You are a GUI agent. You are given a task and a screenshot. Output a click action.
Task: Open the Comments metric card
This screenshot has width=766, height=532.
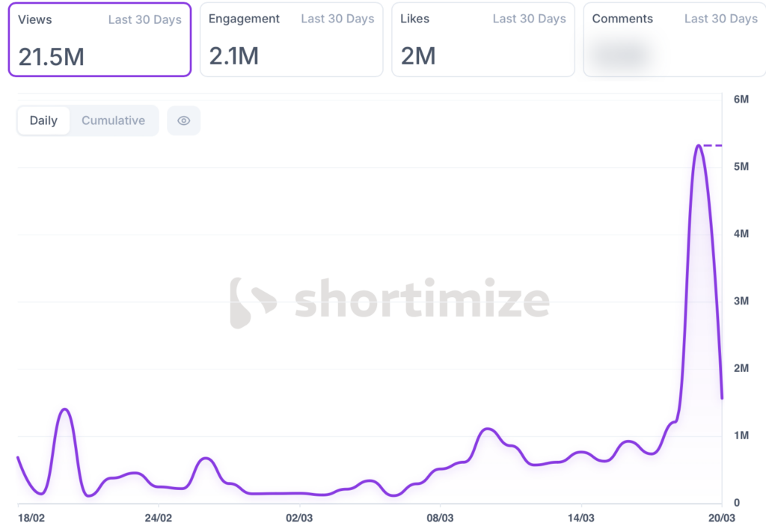tap(674, 40)
